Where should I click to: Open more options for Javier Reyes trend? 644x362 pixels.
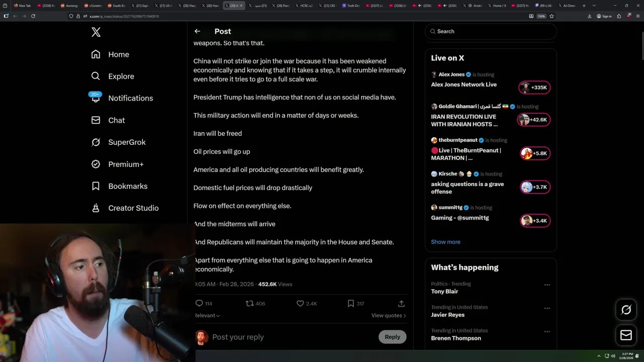pyautogui.click(x=547, y=308)
